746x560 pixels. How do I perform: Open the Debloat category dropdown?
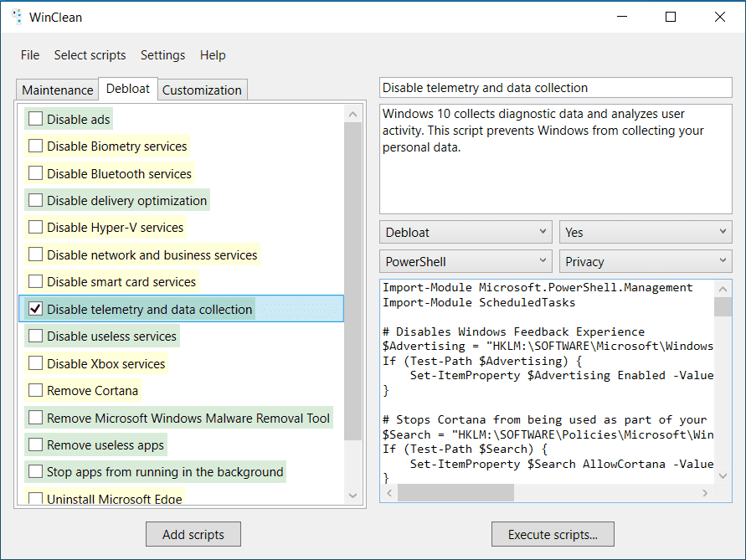tap(466, 232)
